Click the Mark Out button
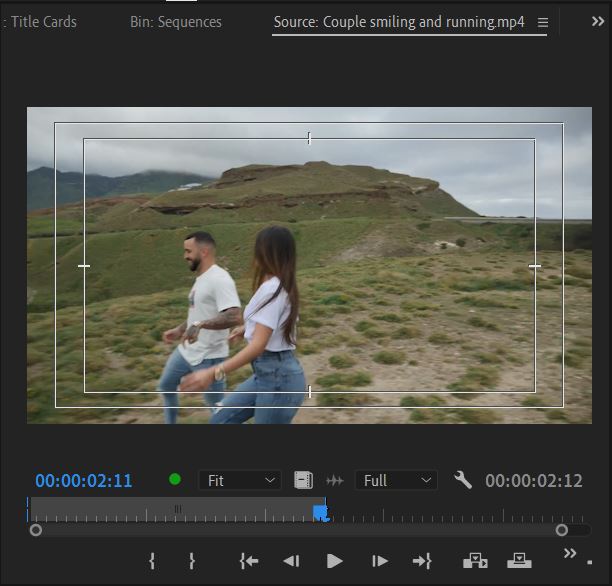The height and width of the screenshot is (586, 612). coord(192,561)
